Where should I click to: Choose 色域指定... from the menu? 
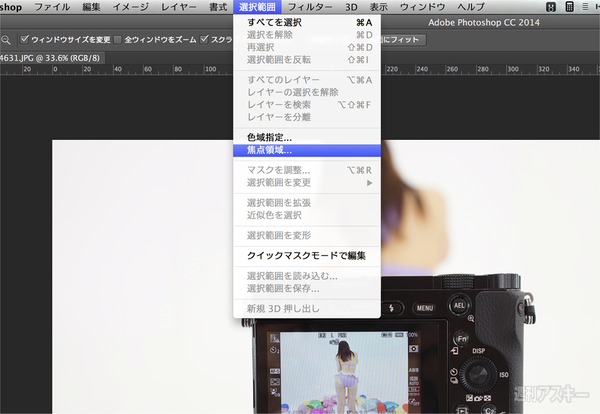(x=269, y=137)
